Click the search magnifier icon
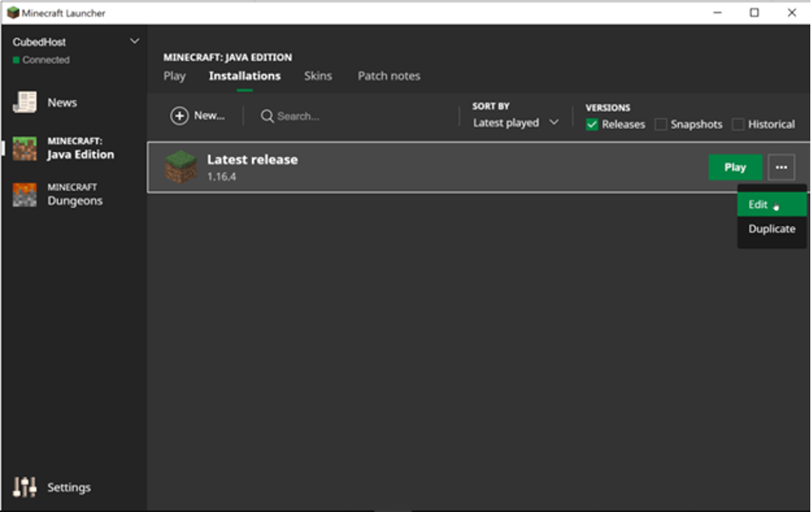The width and height of the screenshot is (812, 512). click(x=267, y=116)
